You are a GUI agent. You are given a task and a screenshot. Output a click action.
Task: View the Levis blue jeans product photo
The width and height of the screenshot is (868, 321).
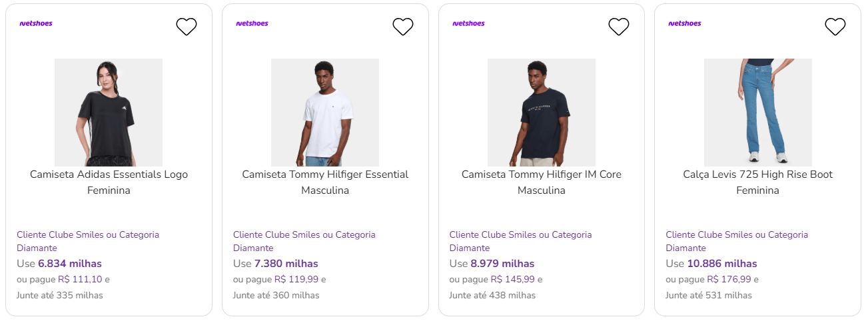(758, 112)
